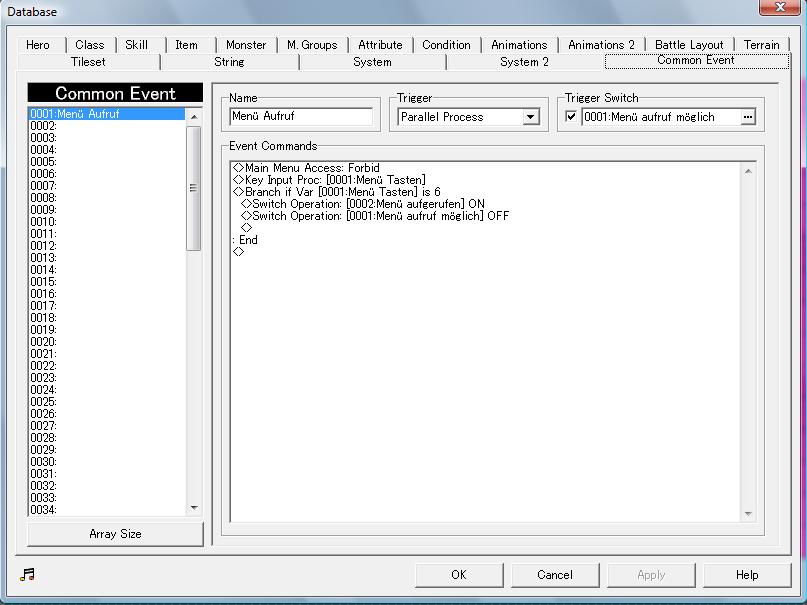Screen dimensions: 807x605
Task: Select common event row 0034
Action: (x=107, y=510)
